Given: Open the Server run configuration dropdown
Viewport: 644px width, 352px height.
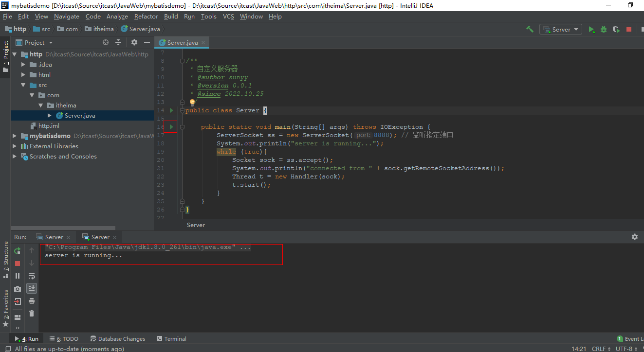Looking at the screenshot, I should (561, 29).
